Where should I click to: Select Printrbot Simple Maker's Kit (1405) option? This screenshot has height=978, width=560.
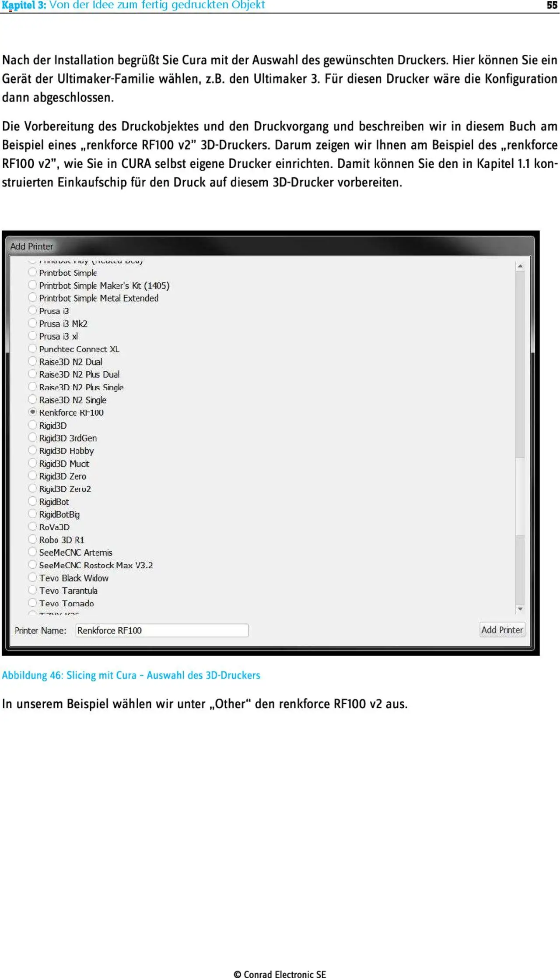tap(32, 285)
